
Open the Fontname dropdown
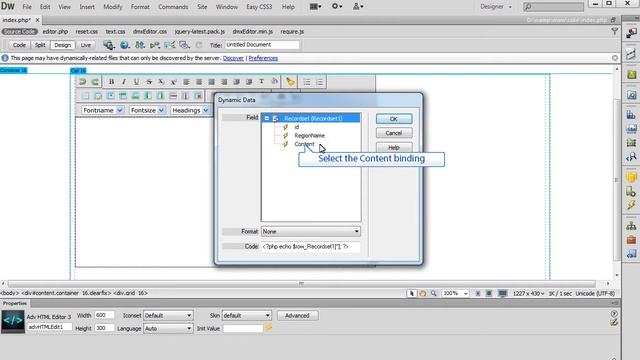(102, 110)
